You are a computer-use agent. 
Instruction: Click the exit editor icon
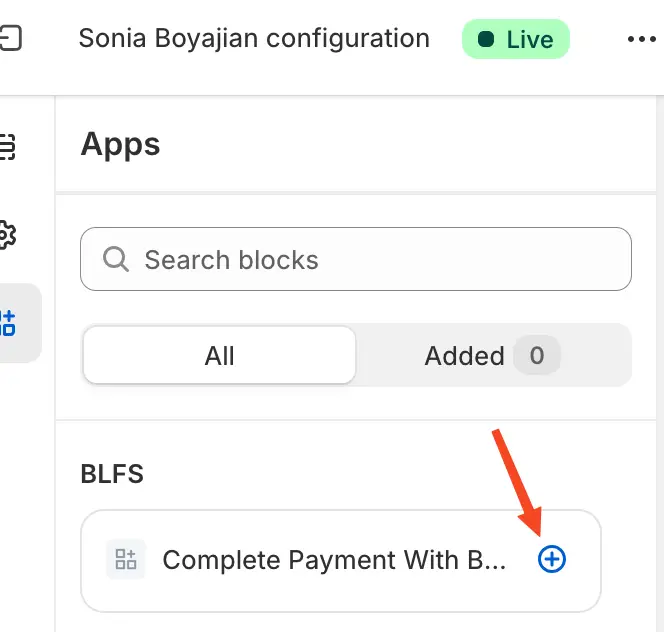[x=10, y=39]
